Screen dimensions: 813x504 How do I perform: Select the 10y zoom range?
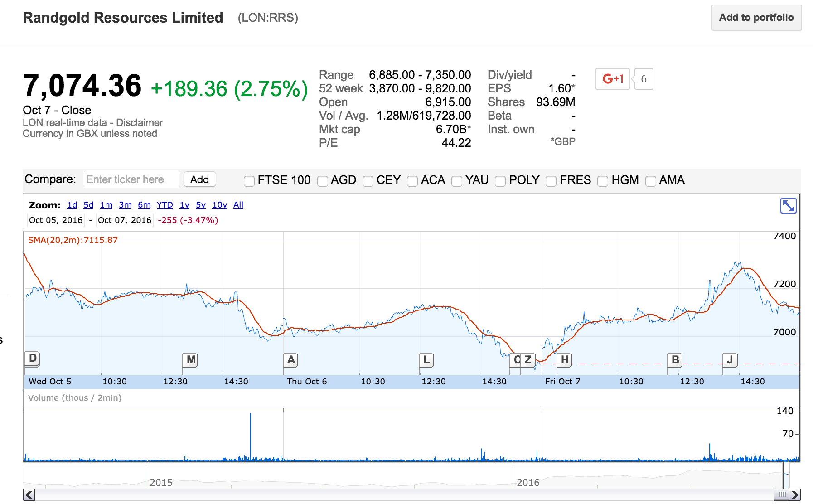(219, 205)
